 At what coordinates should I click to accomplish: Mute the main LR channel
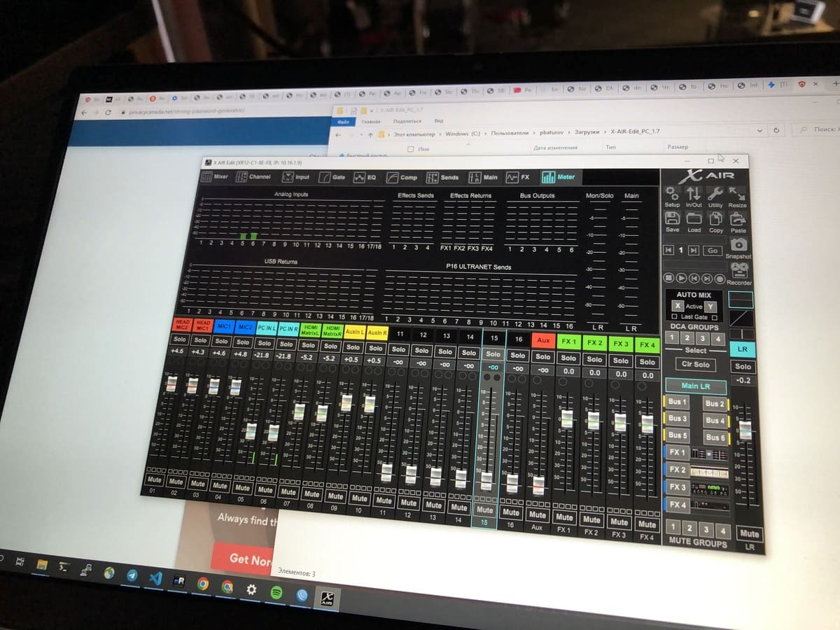tap(748, 533)
